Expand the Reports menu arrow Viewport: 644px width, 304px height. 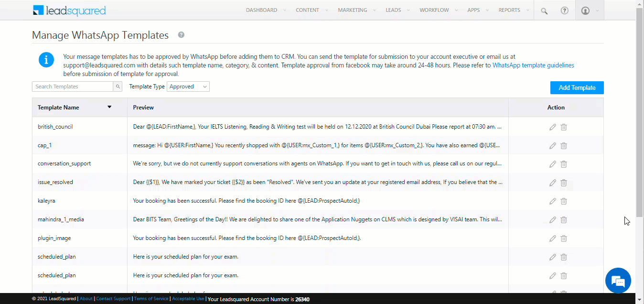click(x=527, y=10)
